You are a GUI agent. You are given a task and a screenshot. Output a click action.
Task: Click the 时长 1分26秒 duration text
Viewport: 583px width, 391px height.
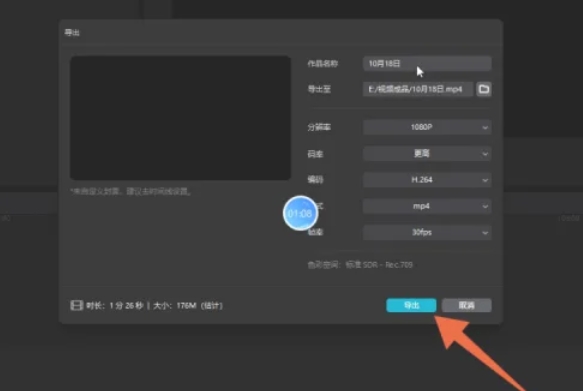click(115, 306)
